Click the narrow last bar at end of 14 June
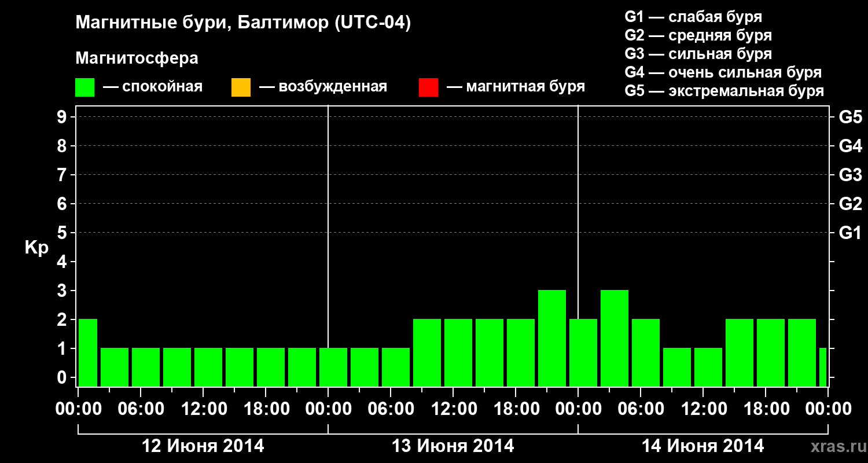The height and width of the screenshot is (463, 868). pos(823,367)
